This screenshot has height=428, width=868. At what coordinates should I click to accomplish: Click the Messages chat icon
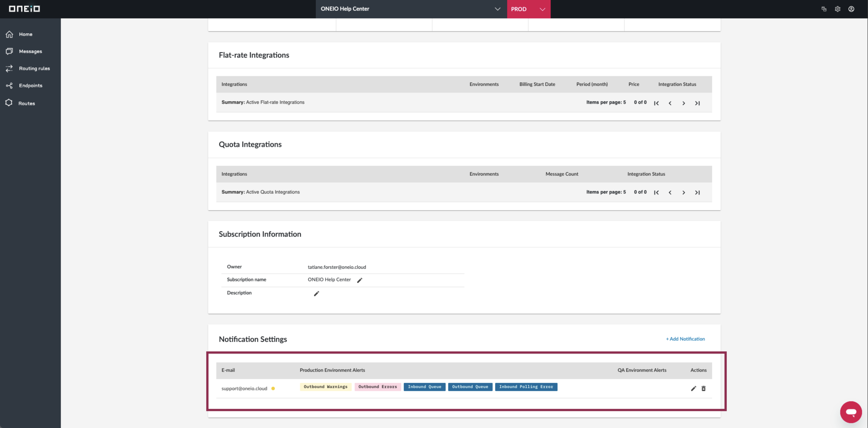[9, 51]
